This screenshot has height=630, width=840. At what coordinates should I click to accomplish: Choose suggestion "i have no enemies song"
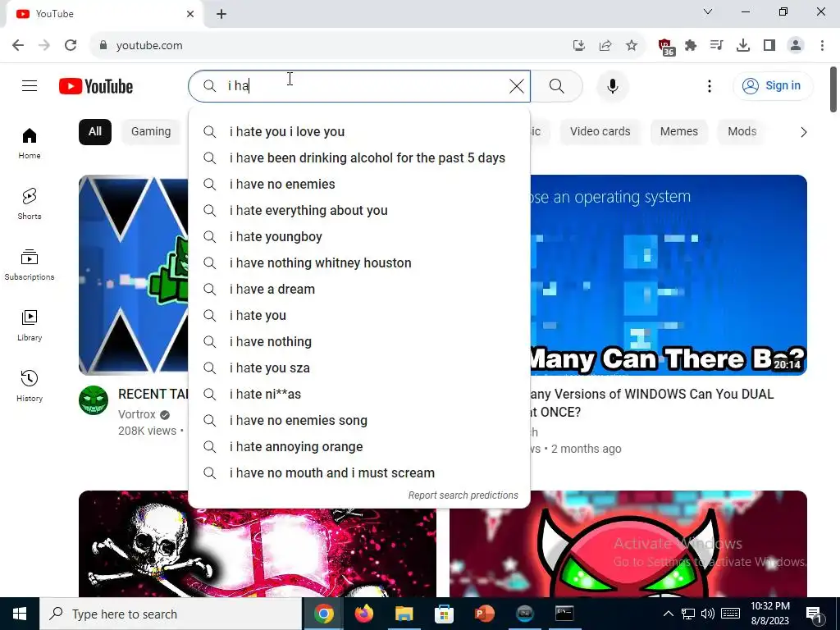(359, 421)
